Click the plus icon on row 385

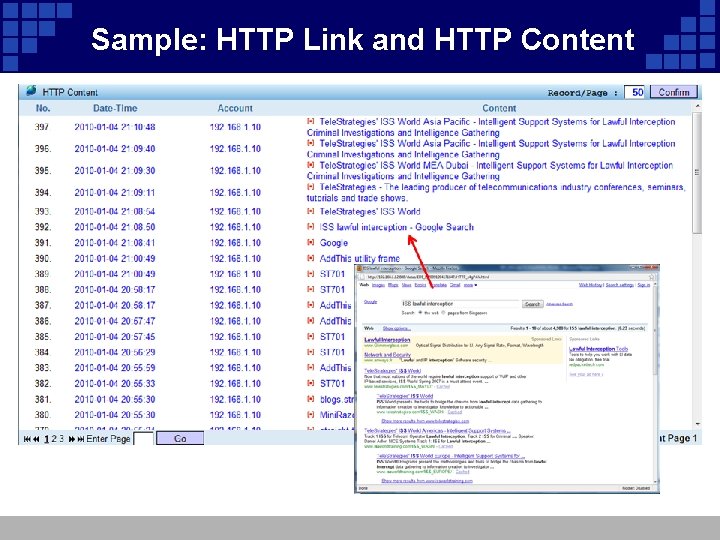(x=311, y=337)
